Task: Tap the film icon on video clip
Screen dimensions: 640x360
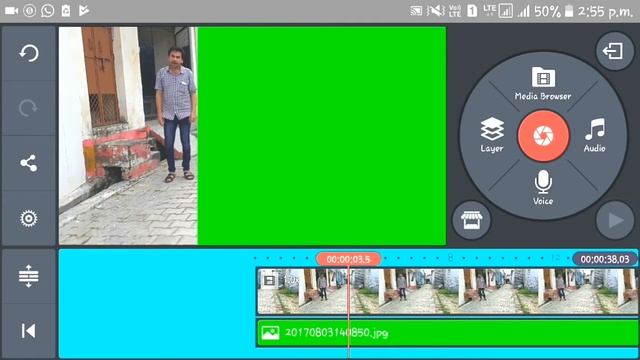Action: pyautogui.click(x=269, y=281)
